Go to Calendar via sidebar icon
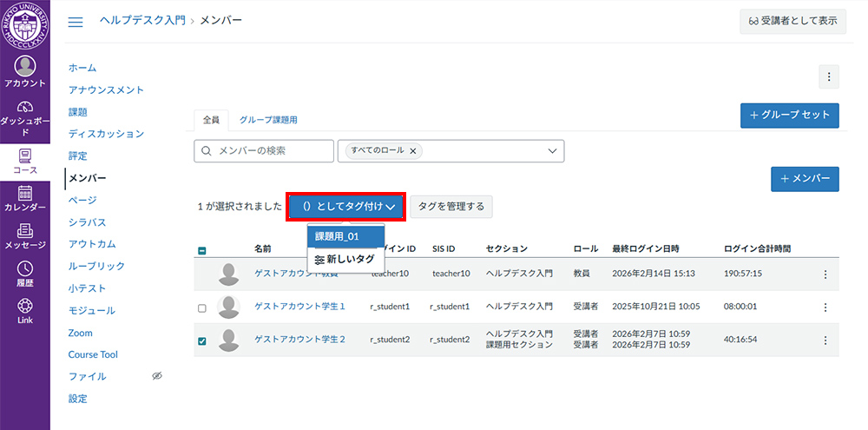The image size is (868, 430). coord(24,199)
